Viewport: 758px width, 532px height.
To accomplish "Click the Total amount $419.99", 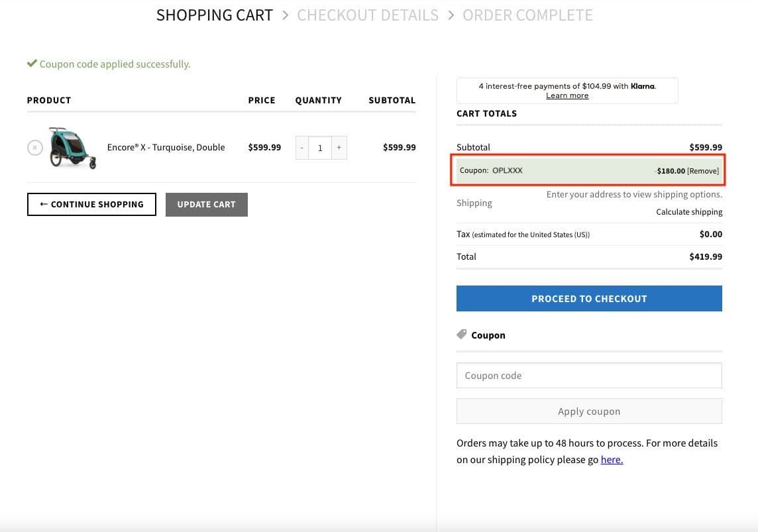I will click(705, 256).
